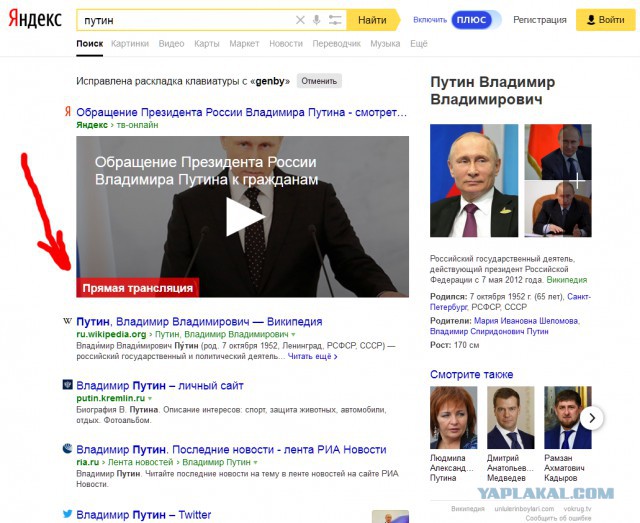Click Отменить keyboard layout correction
Screen dimensions: 640x523
tap(319, 81)
